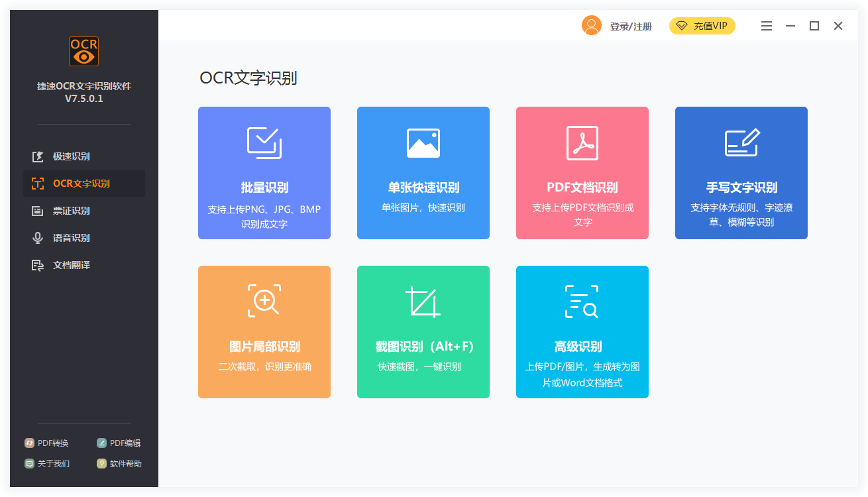Open the 极速识别 sidebar menu item

point(84,156)
